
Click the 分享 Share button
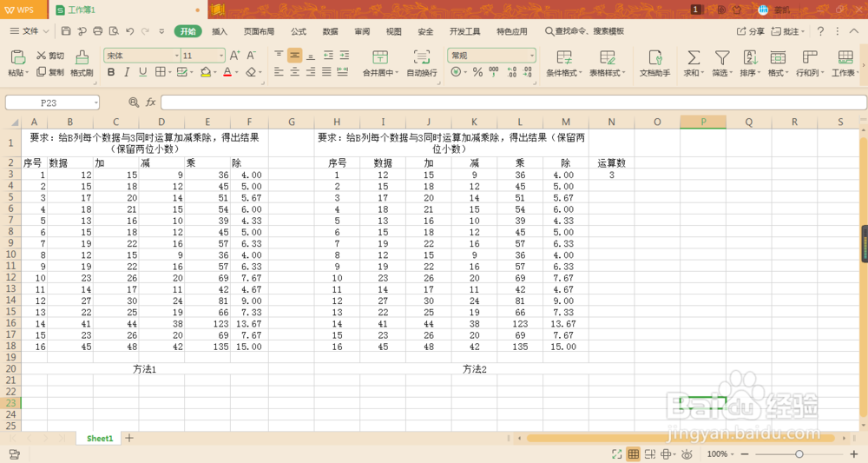coord(750,31)
